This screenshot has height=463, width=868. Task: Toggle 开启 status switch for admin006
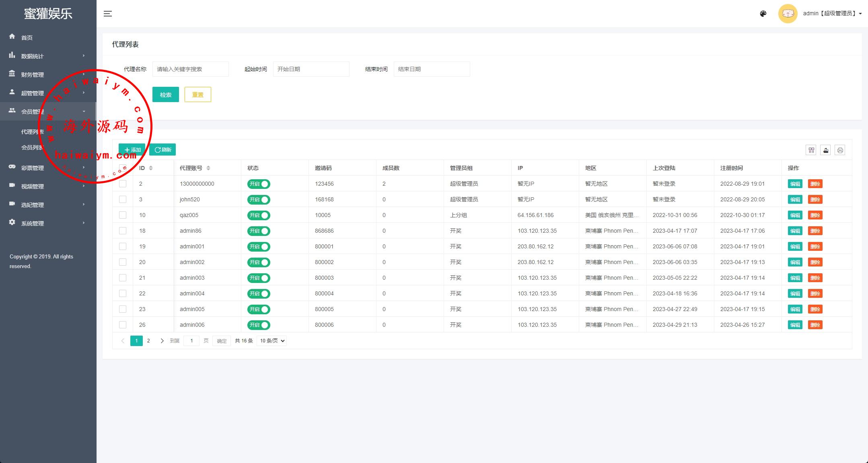pos(259,325)
